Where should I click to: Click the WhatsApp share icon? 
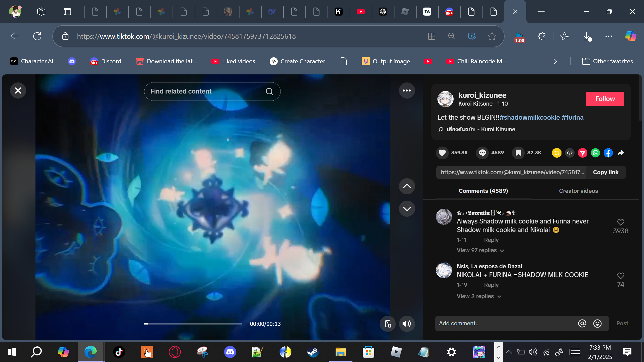[595, 153]
